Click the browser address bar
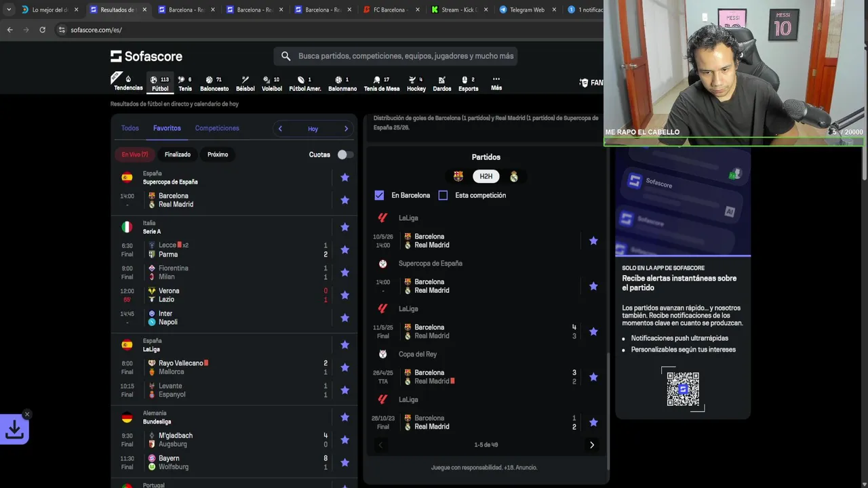 (x=325, y=30)
